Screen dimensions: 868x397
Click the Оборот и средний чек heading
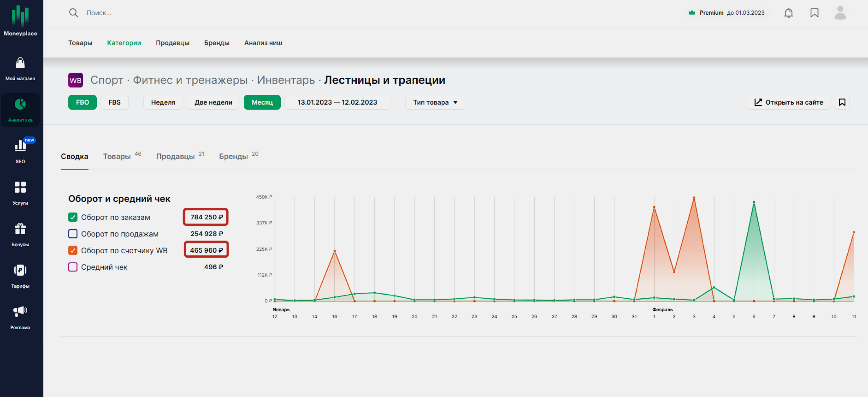[119, 199]
